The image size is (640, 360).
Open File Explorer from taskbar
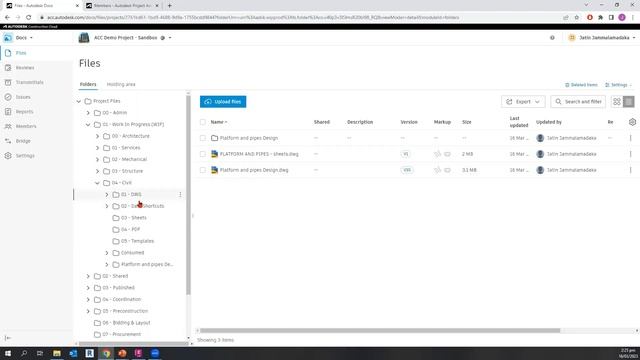[57, 353]
